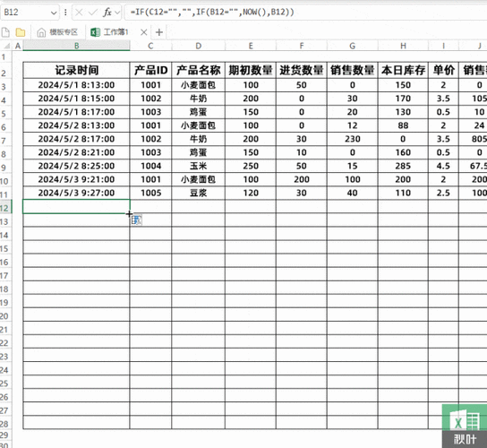Select unit price cell 4.5
This screenshot has width=487, height=448.
click(443, 166)
